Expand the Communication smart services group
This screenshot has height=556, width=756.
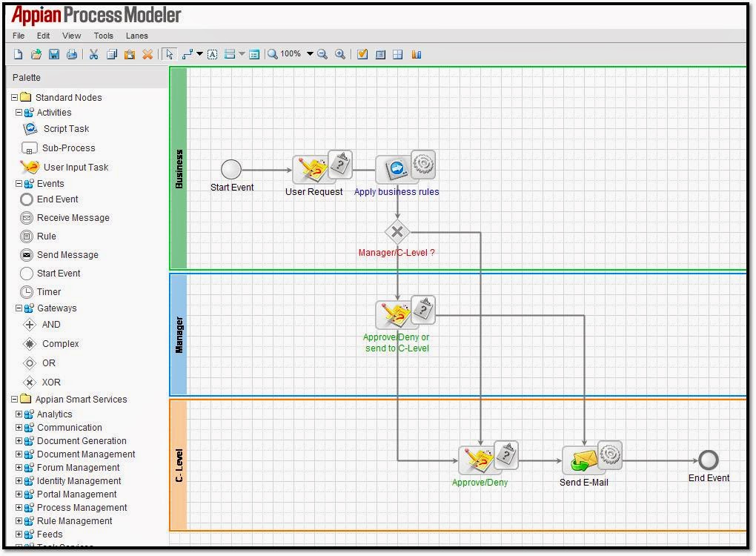point(19,428)
